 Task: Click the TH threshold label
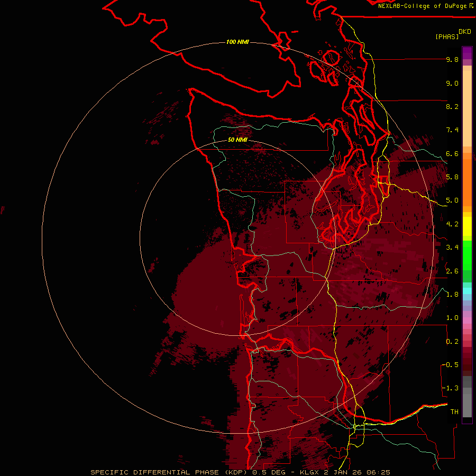(454, 412)
